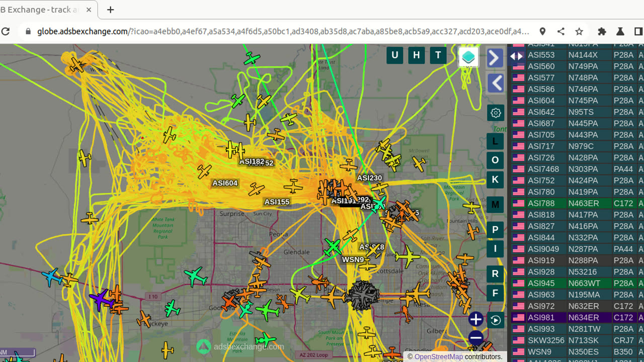
Task: Select highlighted row ASI945 in table
Action: (578, 283)
